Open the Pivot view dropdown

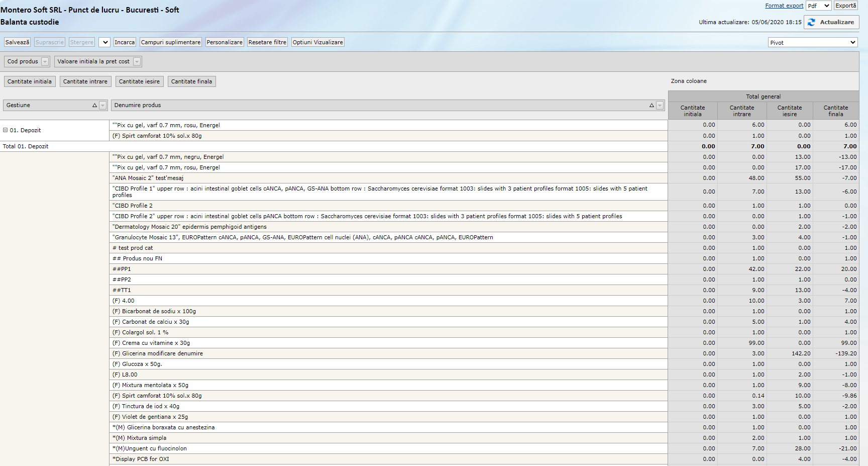(812, 43)
